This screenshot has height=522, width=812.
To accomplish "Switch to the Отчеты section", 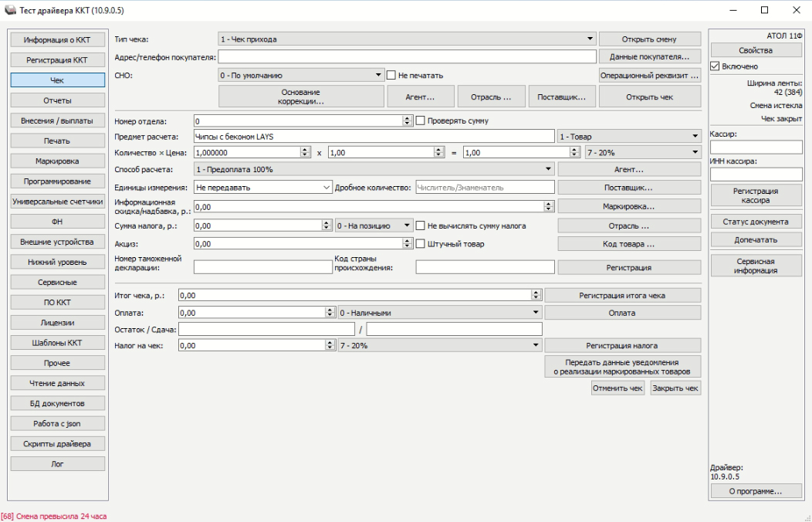I will coord(57,100).
